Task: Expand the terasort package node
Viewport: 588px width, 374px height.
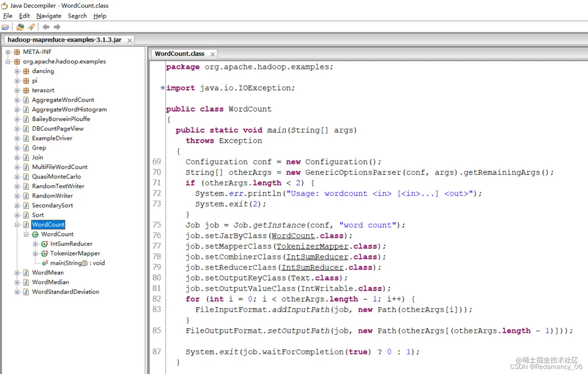Action: (x=17, y=90)
